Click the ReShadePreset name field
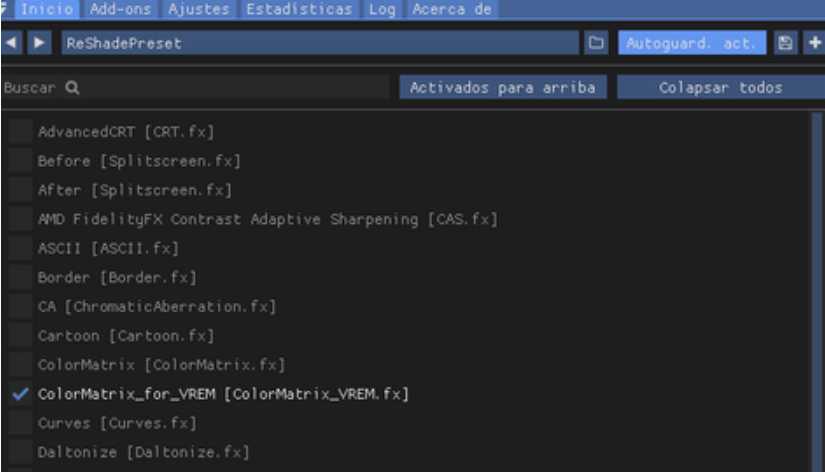 click(320, 43)
